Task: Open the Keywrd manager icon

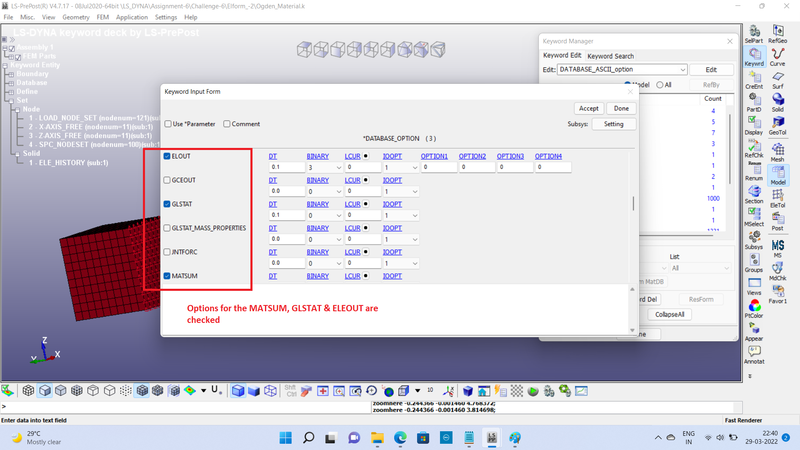Action: tap(754, 57)
